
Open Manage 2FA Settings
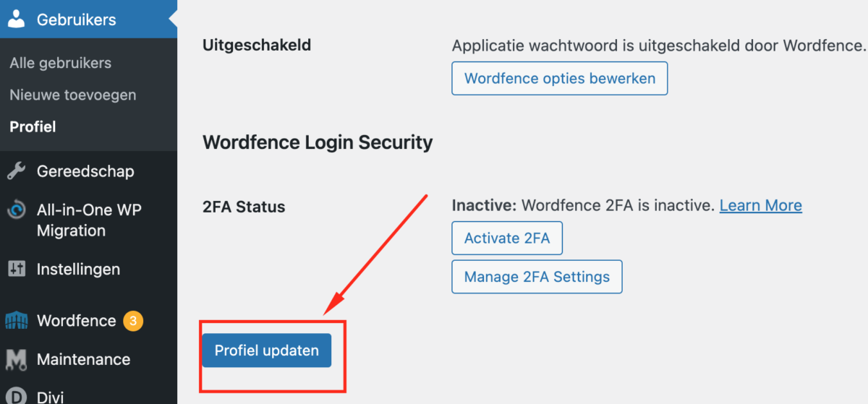(x=537, y=277)
